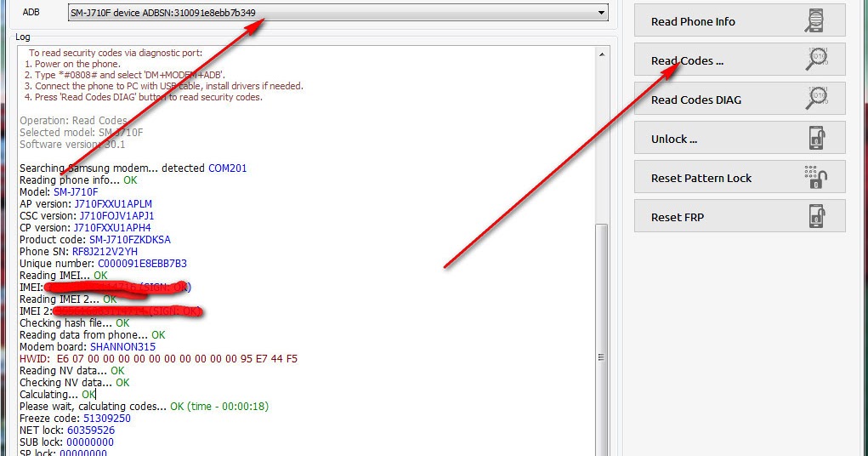Click the log vertical scrollbar thumb
868x456 pixels.
coord(602,339)
